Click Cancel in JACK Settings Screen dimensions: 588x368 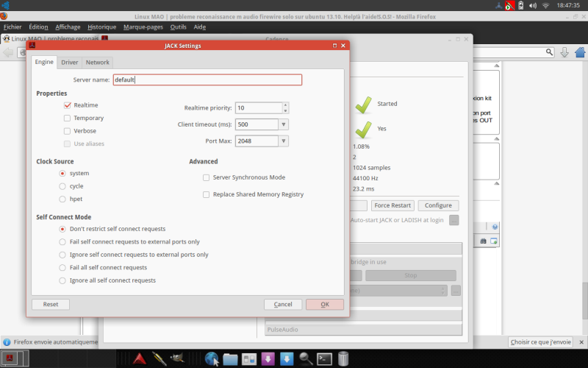283,304
